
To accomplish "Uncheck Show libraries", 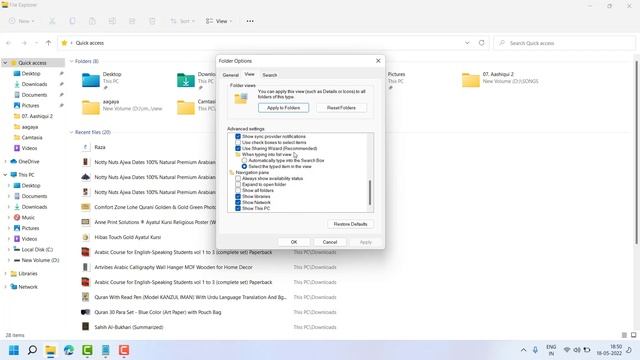I will pyautogui.click(x=238, y=196).
